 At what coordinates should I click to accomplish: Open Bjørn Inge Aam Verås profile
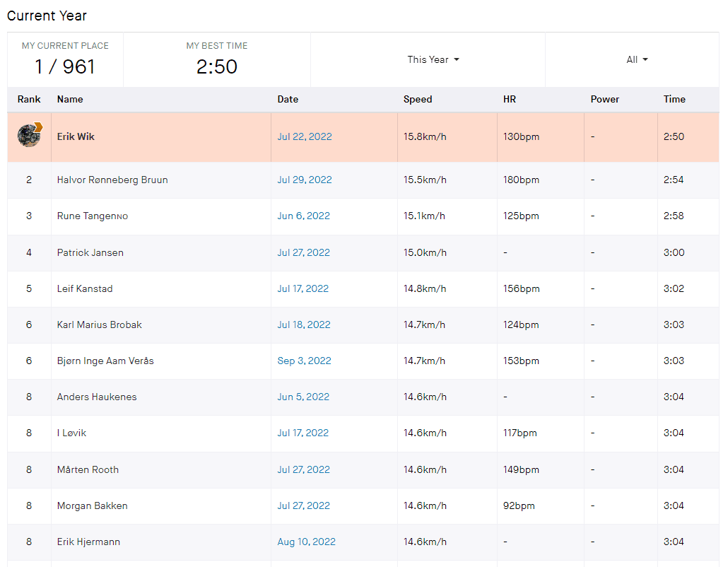105,361
